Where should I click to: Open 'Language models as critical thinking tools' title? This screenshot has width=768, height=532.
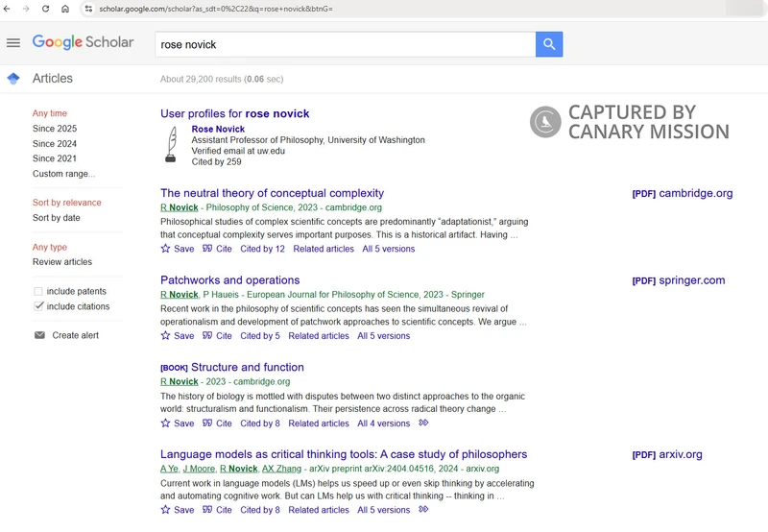(344, 454)
